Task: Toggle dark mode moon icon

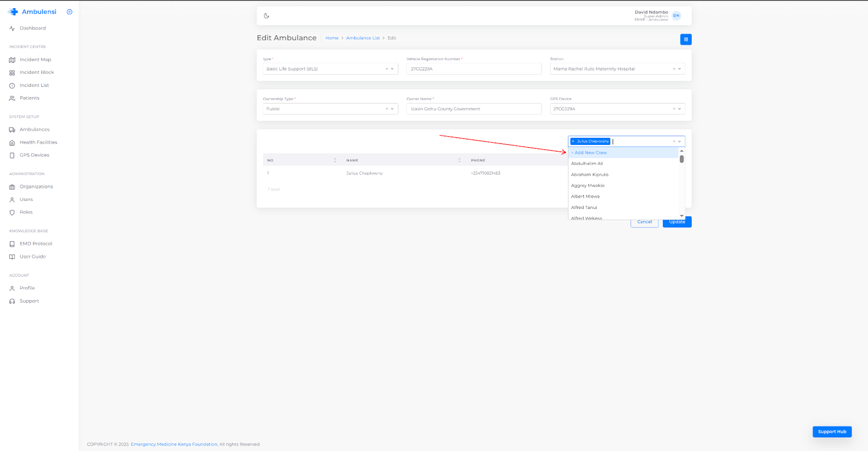Action: [x=266, y=16]
